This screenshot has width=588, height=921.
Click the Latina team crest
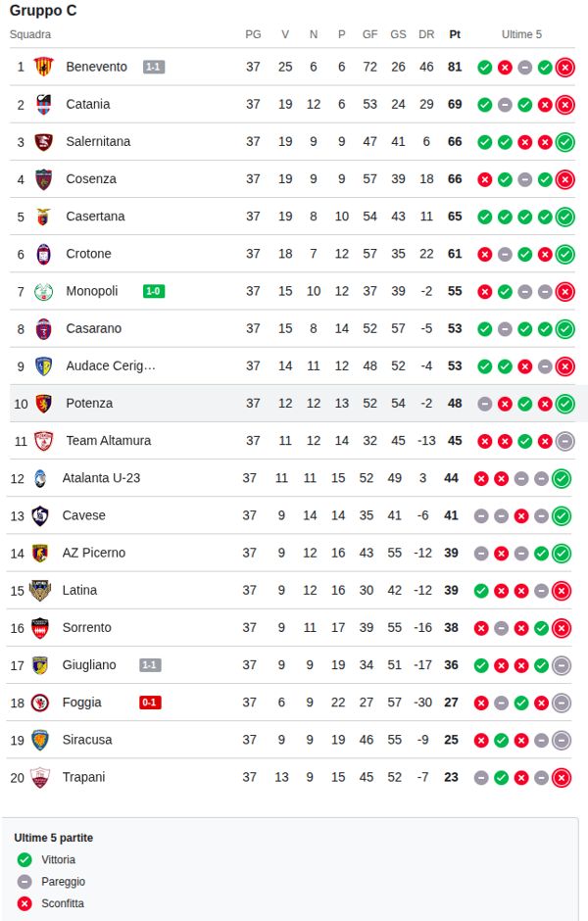click(x=39, y=590)
